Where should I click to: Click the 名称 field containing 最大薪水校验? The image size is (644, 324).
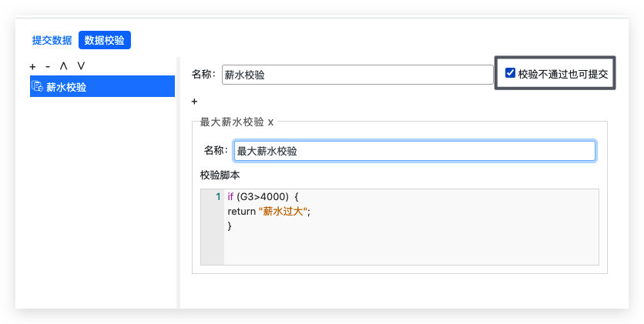click(414, 151)
